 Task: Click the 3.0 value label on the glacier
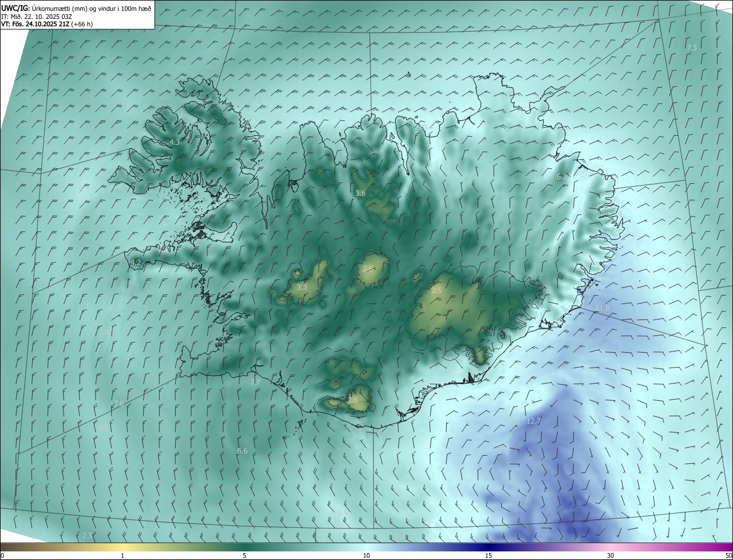(302, 287)
